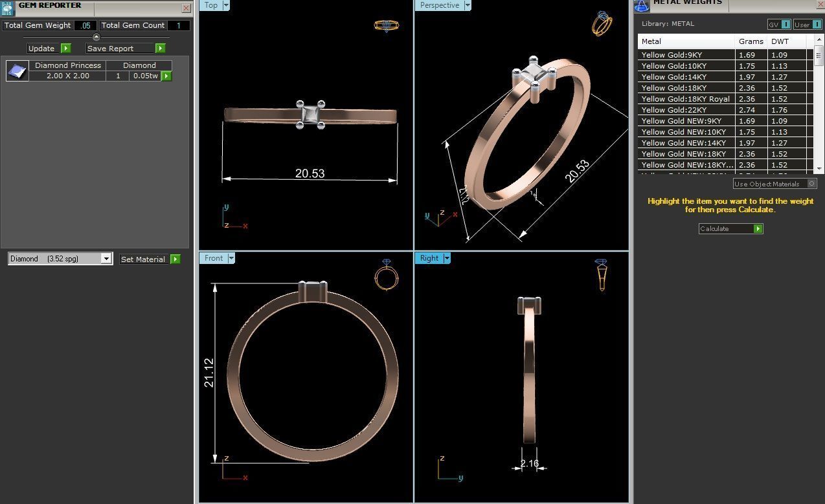Open the Front viewport dropdown arrow
The height and width of the screenshot is (504, 825).
point(231,258)
